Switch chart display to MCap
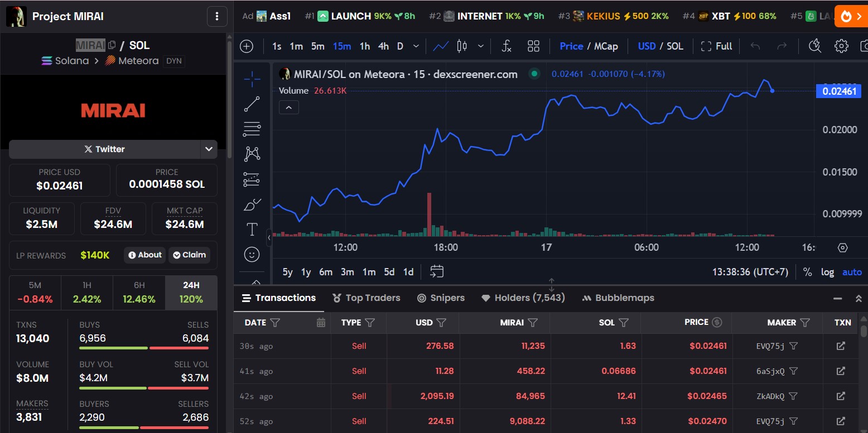This screenshot has width=868, height=433. tap(606, 46)
